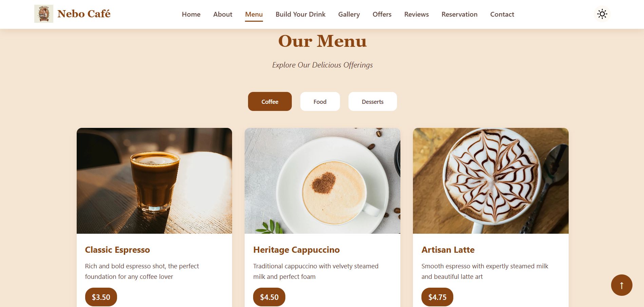Click the Nebo Café brand name
Image resolution: width=644 pixels, height=307 pixels.
click(x=84, y=14)
